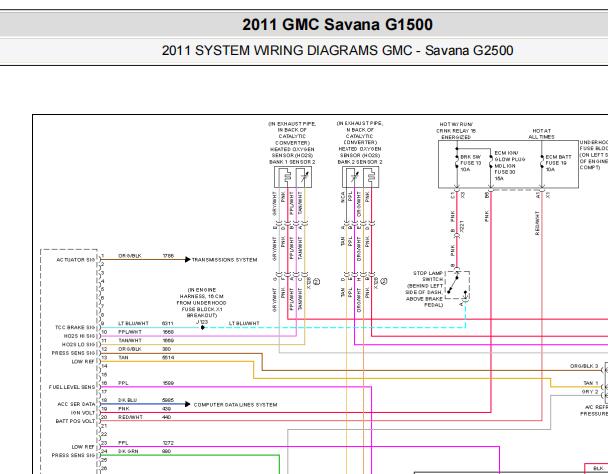The width and height of the screenshot is (608, 474).
Task: Select the 'LOW REF' label at pin 23
Action: pyautogui.click(x=83, y=447)
